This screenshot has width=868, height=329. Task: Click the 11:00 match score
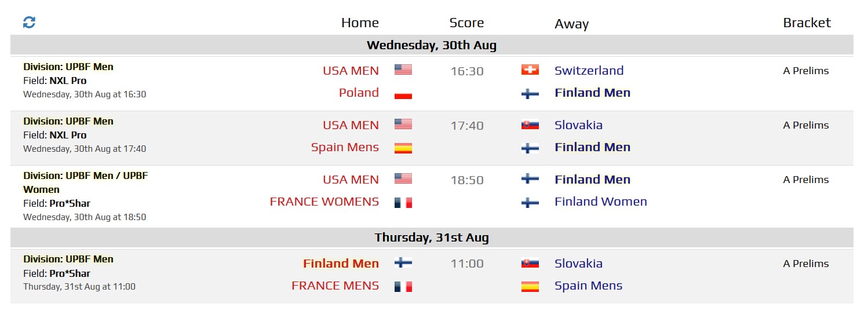point(467,264)
